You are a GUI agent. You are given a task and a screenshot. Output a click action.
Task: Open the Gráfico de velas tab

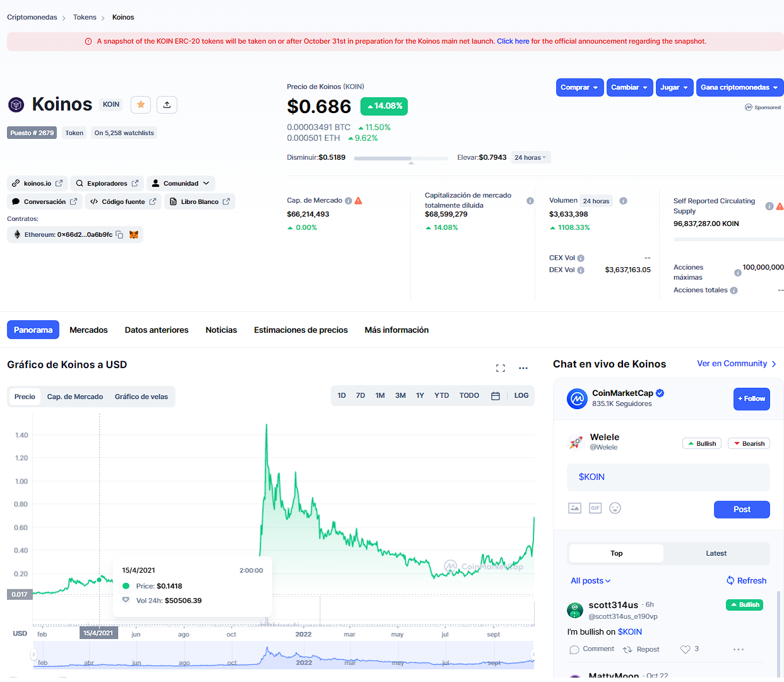[x=141, y=397]
